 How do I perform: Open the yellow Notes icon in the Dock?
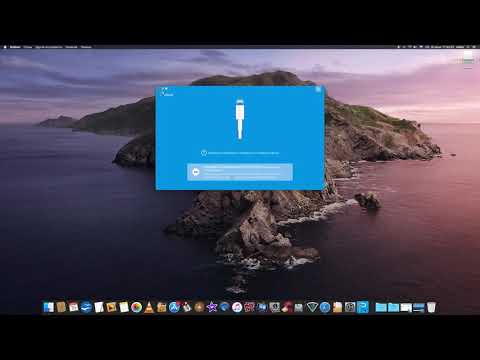pos(124,307)
